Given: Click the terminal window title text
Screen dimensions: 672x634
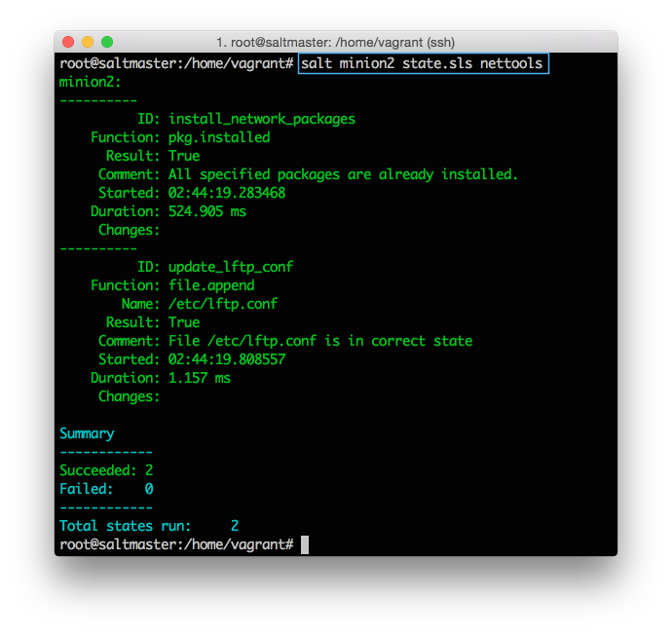Looking at the screenshot, I should (335, 43).
